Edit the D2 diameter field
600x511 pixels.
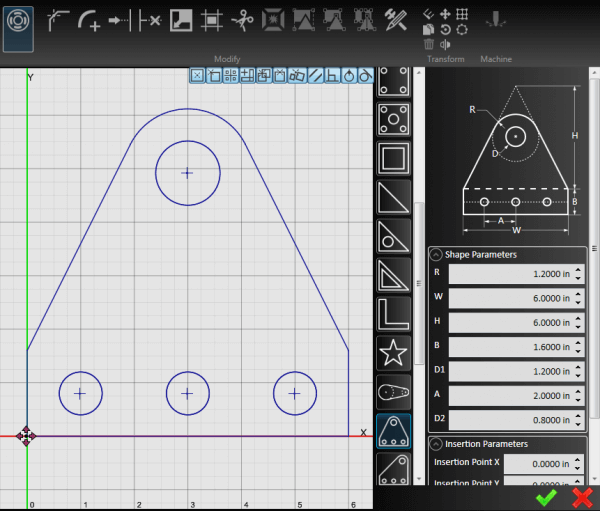coord(509,420)
